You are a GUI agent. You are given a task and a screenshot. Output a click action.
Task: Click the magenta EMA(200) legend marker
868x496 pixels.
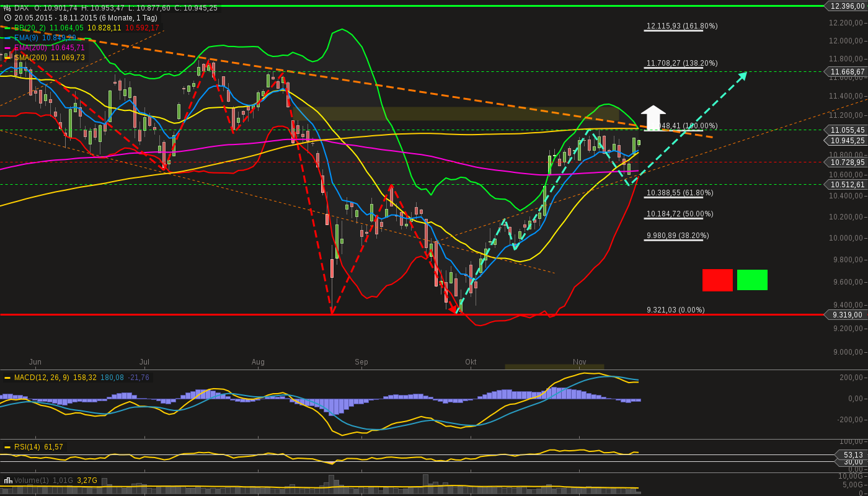point(7,48)
